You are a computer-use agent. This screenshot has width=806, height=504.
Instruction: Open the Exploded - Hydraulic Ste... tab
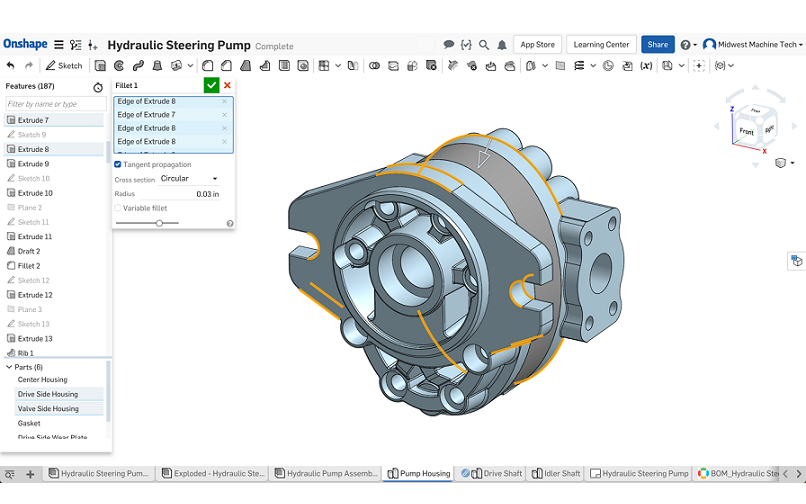click(x=213, y=474)
